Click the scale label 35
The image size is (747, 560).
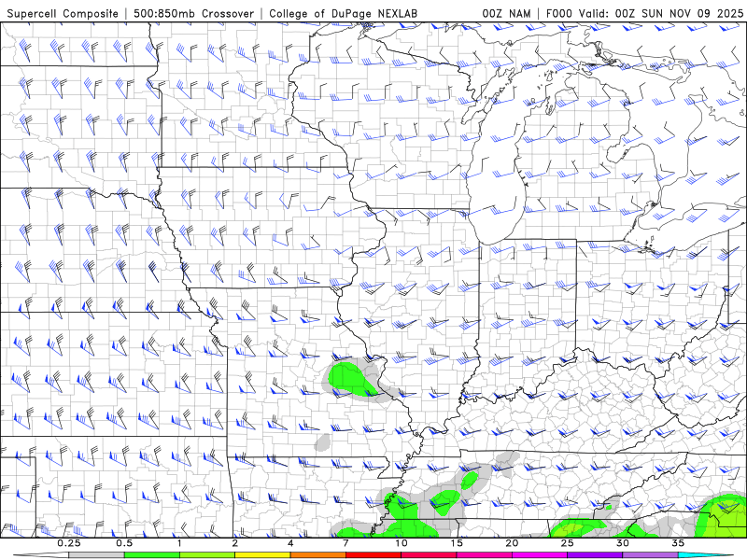(x=678, y=543)
